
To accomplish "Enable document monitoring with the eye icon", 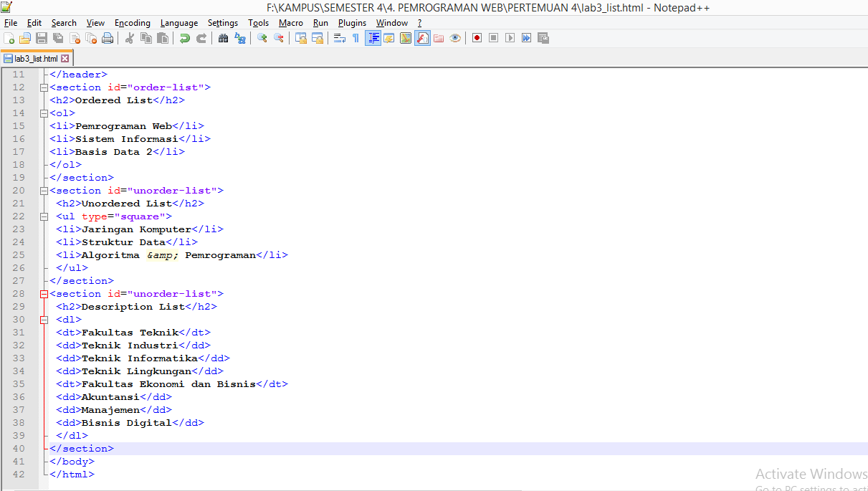I will click(x=454, y=38).
